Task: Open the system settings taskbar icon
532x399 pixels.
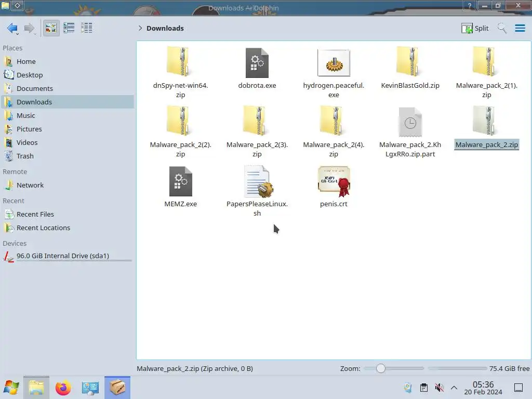Action: tap(90, 388)
